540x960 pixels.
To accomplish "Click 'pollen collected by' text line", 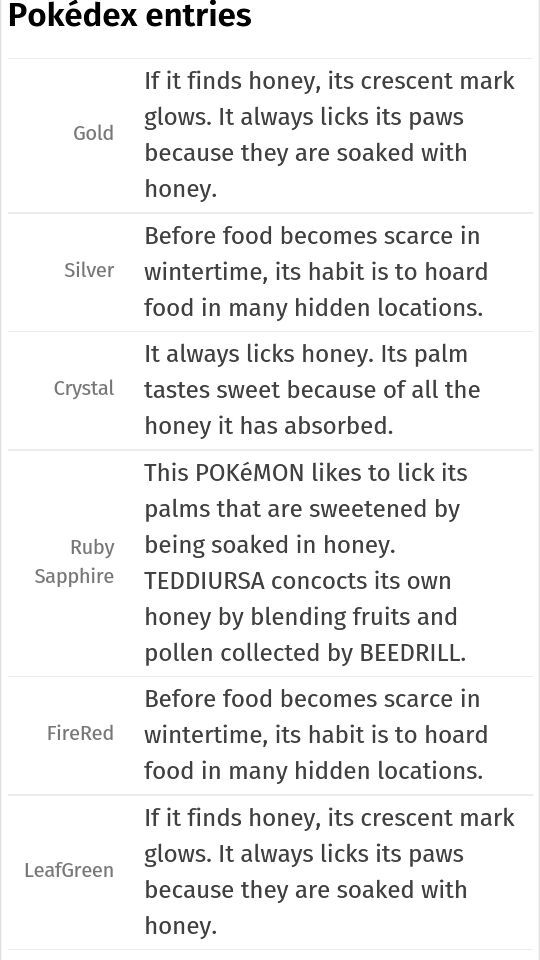I will [x=249, y=653].
